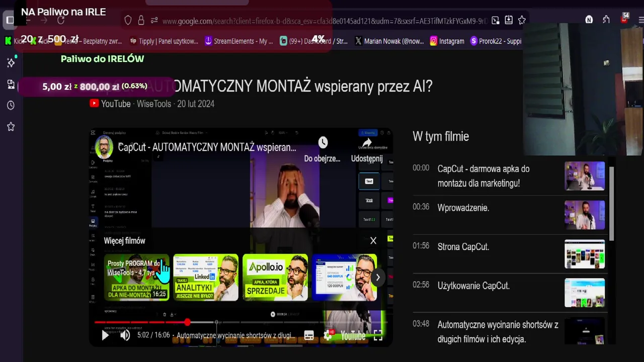The image size is (644, 362).
Task: Click the video title inside the YouTube player
Action: coord(207,147)
